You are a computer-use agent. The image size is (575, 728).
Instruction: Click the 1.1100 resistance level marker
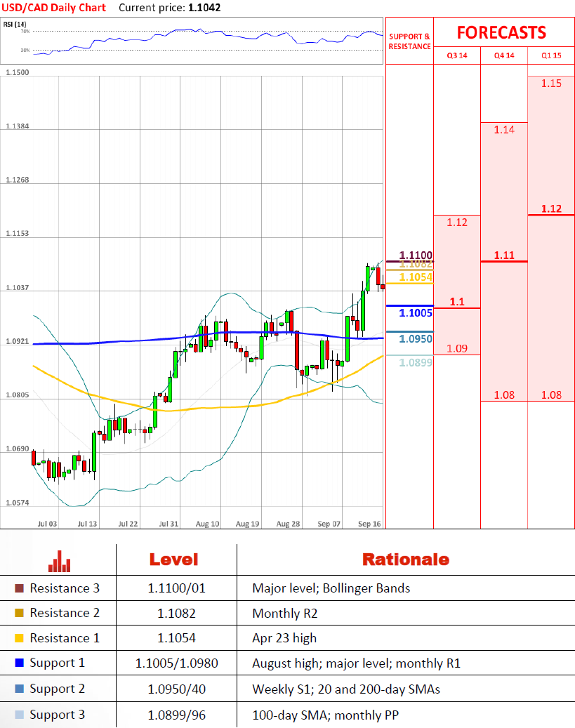[x=416, y=256]
